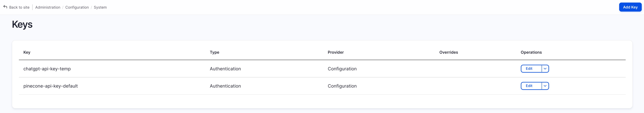Select pinecone-api-key-default key name text

51,86
